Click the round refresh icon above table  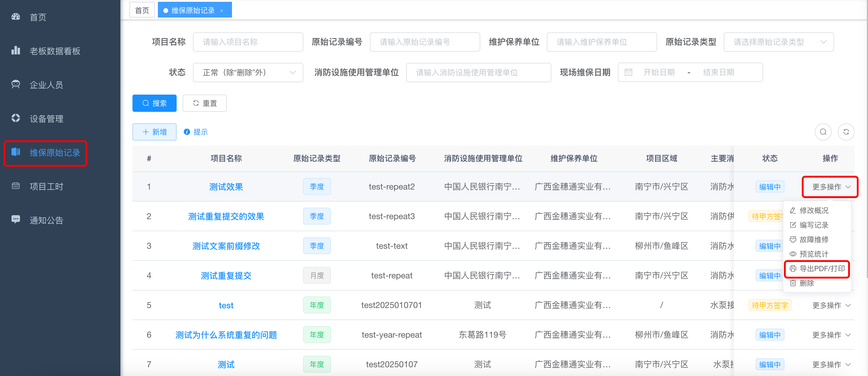point(846,132)
